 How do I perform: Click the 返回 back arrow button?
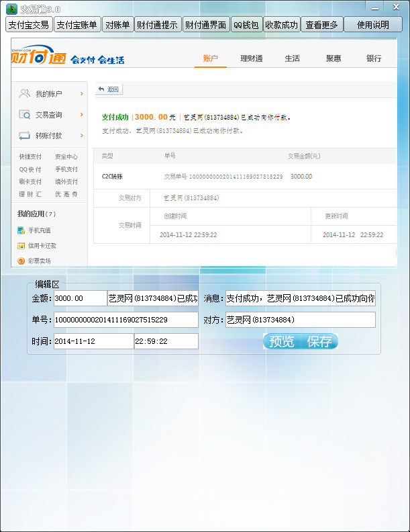click(x=109, y=89)
